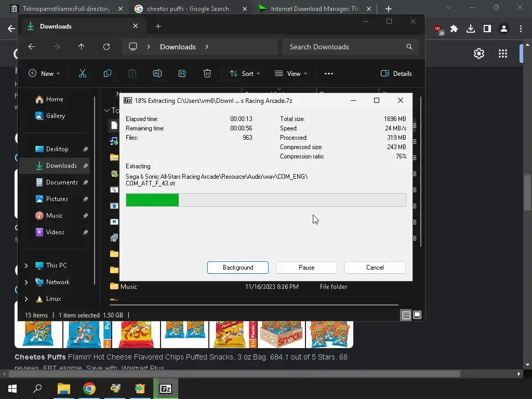Click the green extraction progress bar
Viewport: 532px width, 399px height.
(265, 200)
